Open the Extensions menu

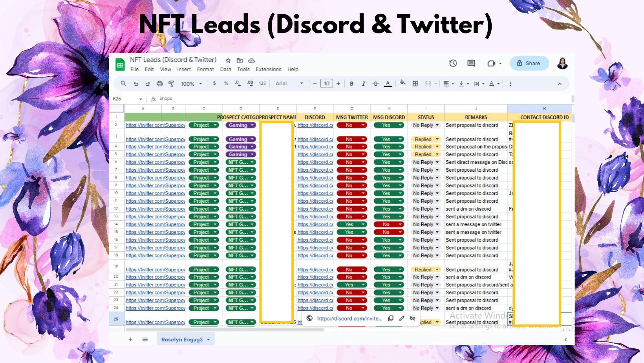click(269, 69)
